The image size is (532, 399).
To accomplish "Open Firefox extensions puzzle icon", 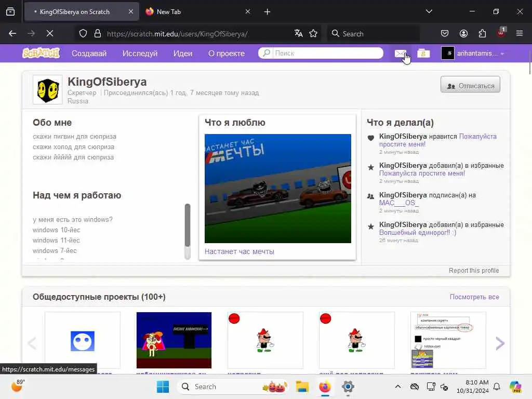I will (x=482, y=33).
